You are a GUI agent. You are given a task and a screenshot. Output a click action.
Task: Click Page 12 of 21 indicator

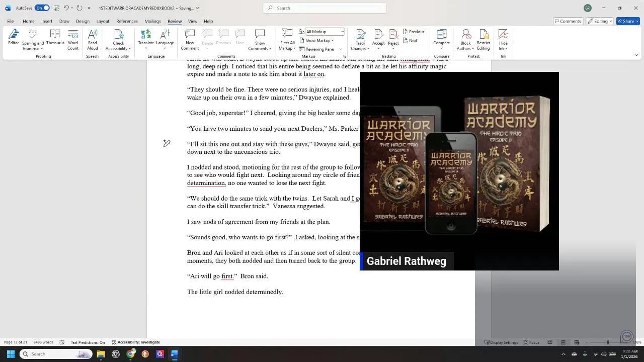16,342
